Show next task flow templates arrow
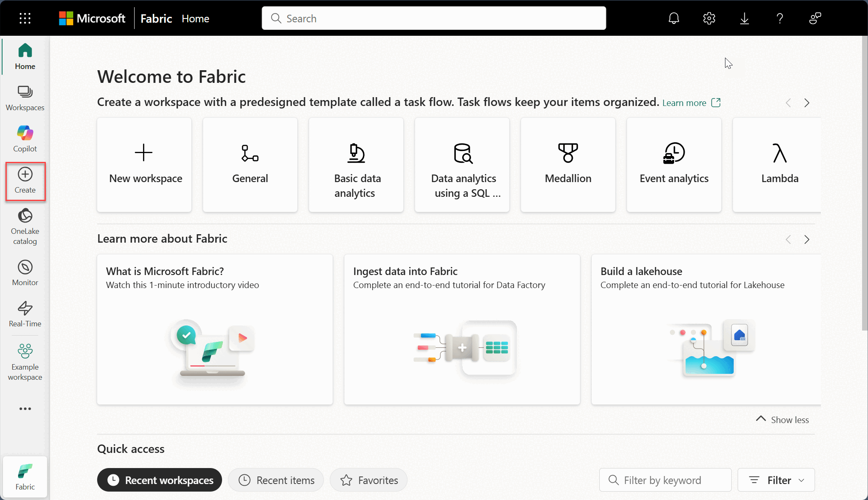 click(x=807, y=103)
